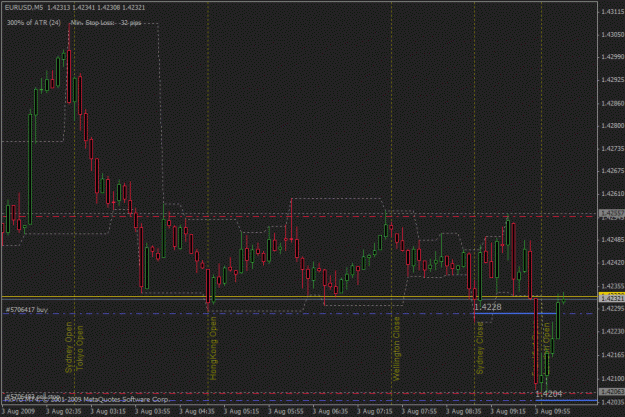Select the 'Tokyo Open' session label
Image resolution: width=625 pixels, height=417 pixels.
click(80, 348)
